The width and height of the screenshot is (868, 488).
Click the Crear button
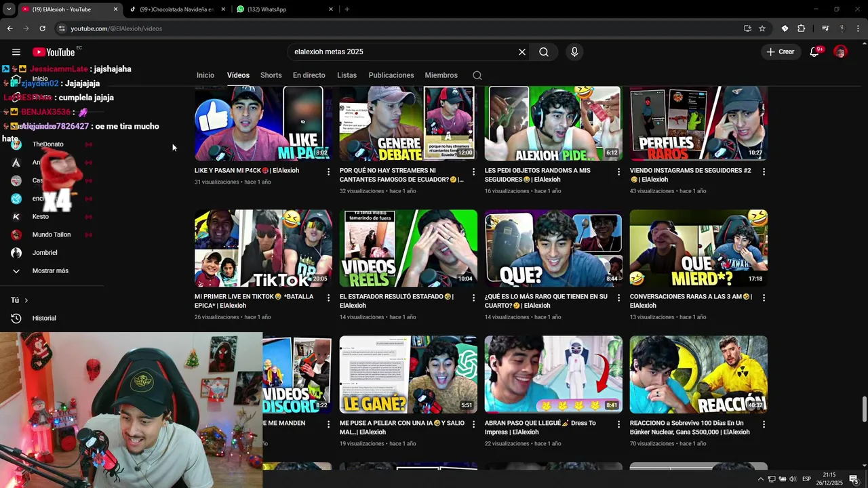coord(780,52)
